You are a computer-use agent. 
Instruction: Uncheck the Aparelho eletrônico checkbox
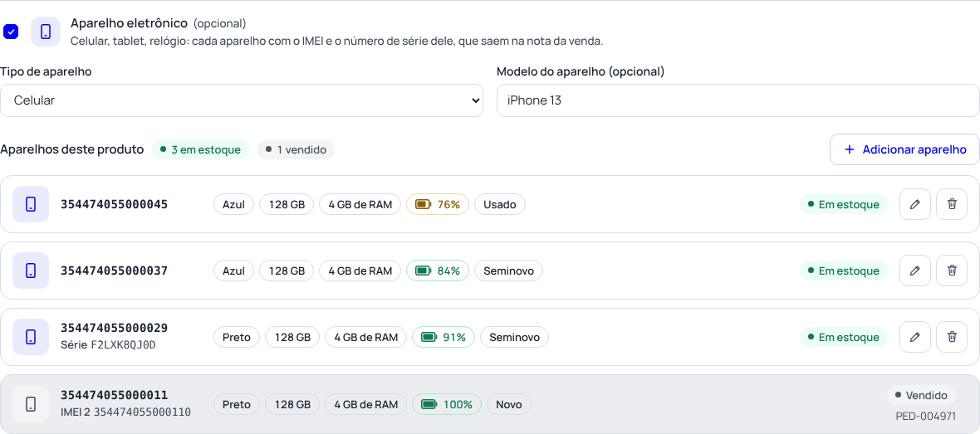[x=11, y=32]
